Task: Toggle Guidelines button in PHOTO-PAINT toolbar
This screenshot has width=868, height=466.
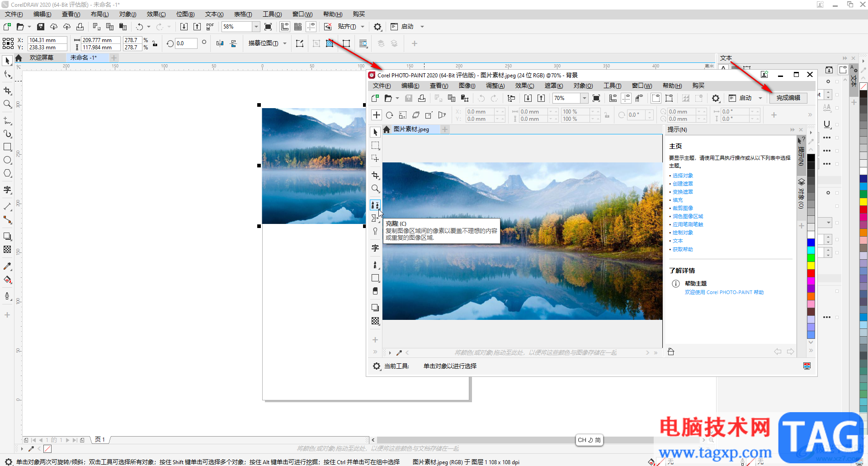Action: point(626,98)
